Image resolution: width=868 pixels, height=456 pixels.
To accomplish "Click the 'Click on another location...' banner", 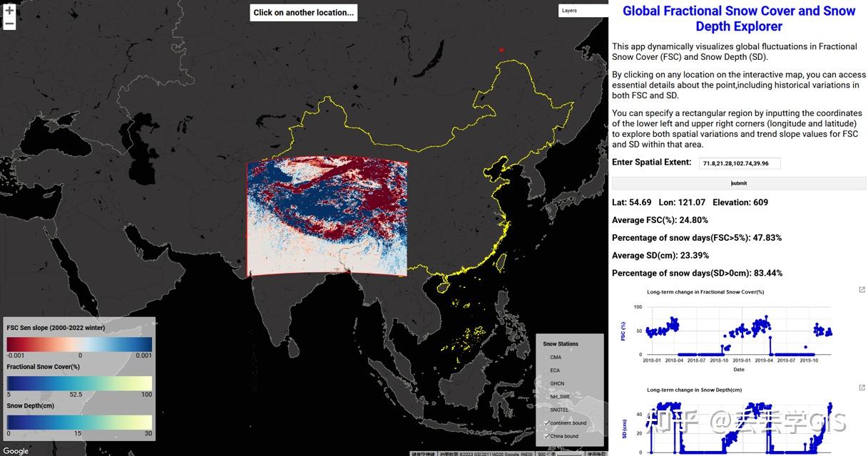I will pyautogui.click(x=303, y=12).
